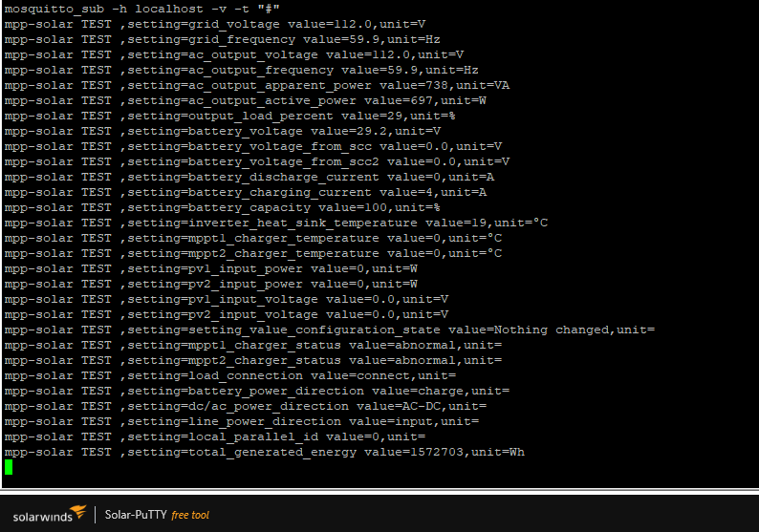
Task: Click the Solar-PuTTY label
Action: click(136, 515)
